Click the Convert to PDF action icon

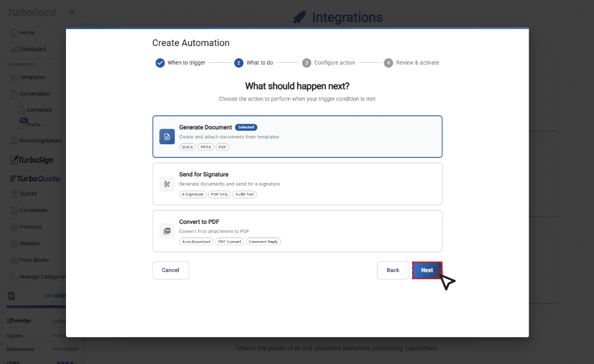(x=167, y=231)
